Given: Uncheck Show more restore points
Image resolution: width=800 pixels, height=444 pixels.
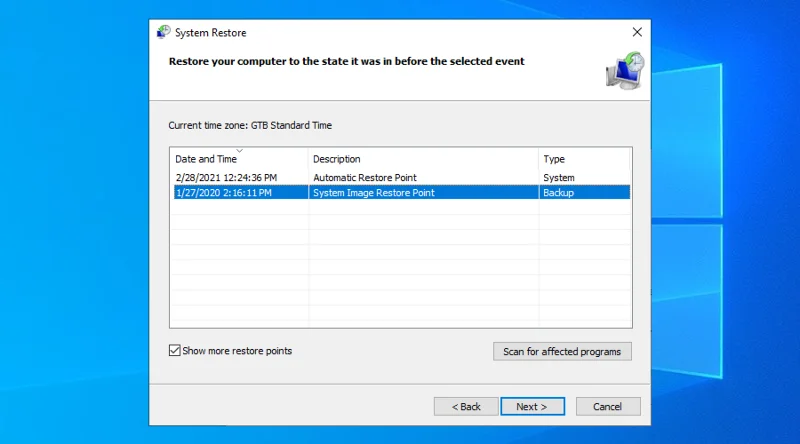Looking at the screenshot, I should 174,351.
